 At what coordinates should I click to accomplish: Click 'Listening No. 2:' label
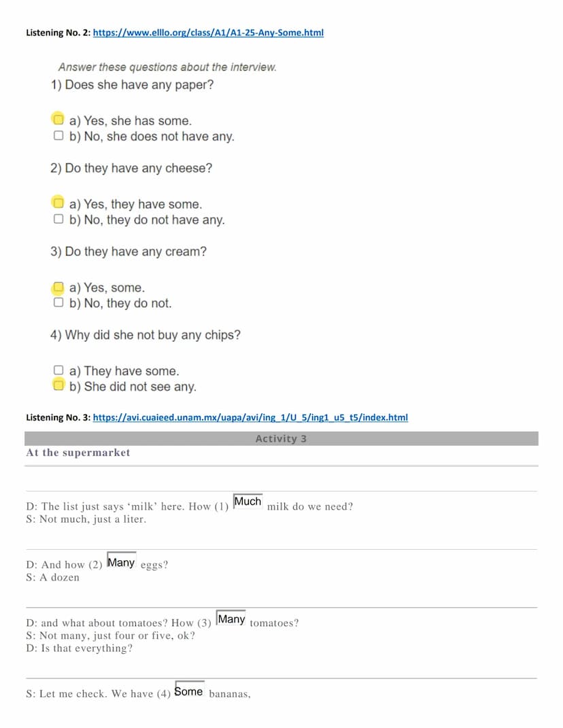(x=58, y=33)
